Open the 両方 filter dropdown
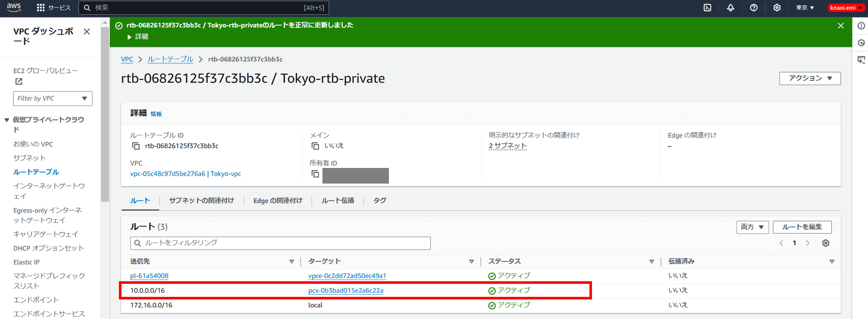Screen dimensions: 868x319 [753, 227]
